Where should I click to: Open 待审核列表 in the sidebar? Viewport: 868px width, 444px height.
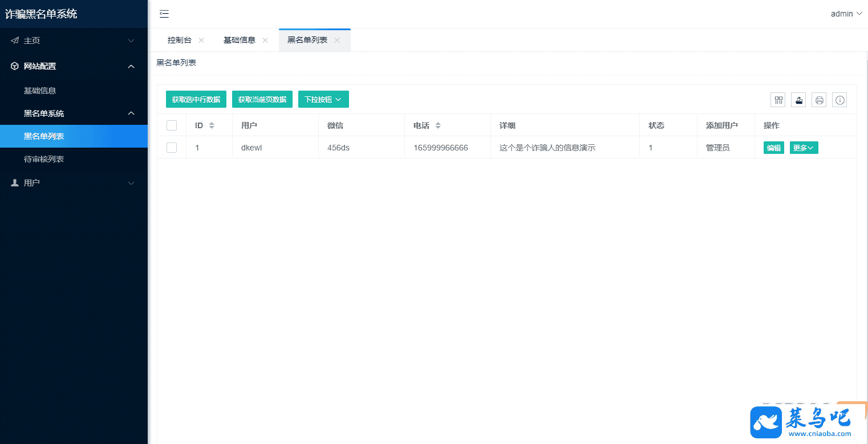pyautogui.click(x=44, y=159)
